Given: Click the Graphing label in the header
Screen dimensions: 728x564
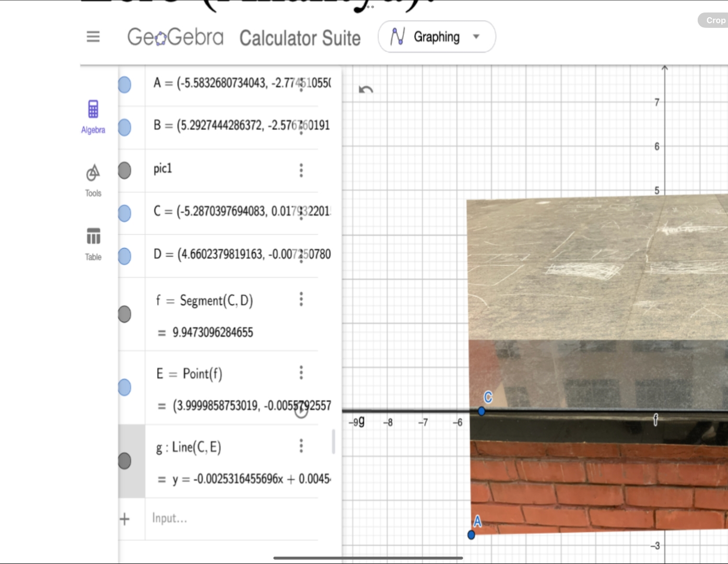Looking at the screenshot, I should click(437, 37).
